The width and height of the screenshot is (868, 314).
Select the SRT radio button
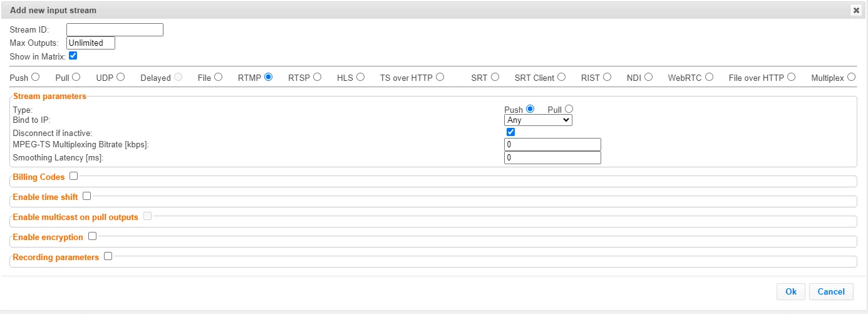[x=495, y=77]
